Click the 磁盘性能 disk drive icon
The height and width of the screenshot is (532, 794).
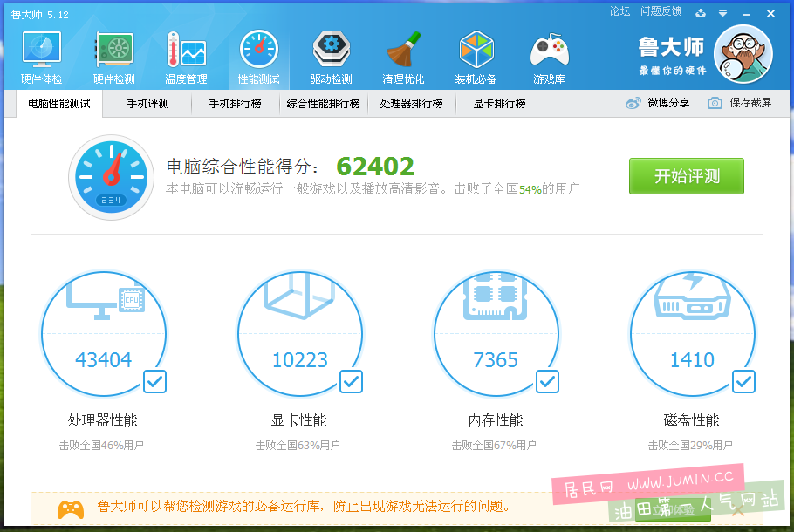pos(692,297)
